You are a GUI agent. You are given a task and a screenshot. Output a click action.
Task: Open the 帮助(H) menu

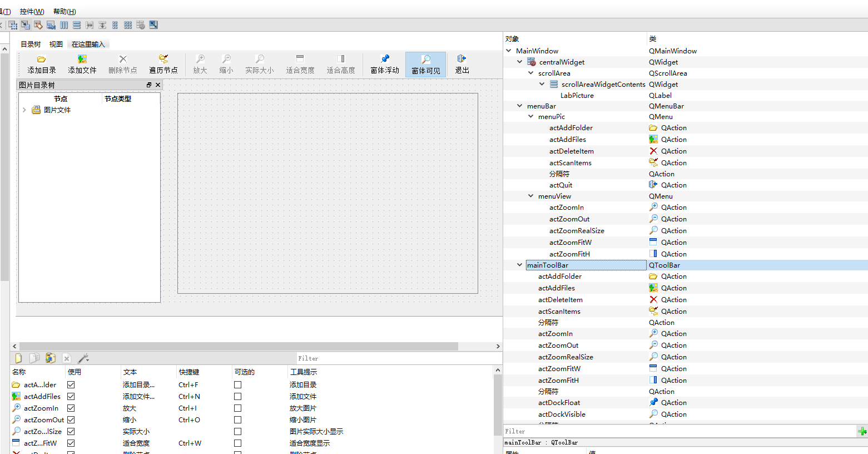pos(65,12)
